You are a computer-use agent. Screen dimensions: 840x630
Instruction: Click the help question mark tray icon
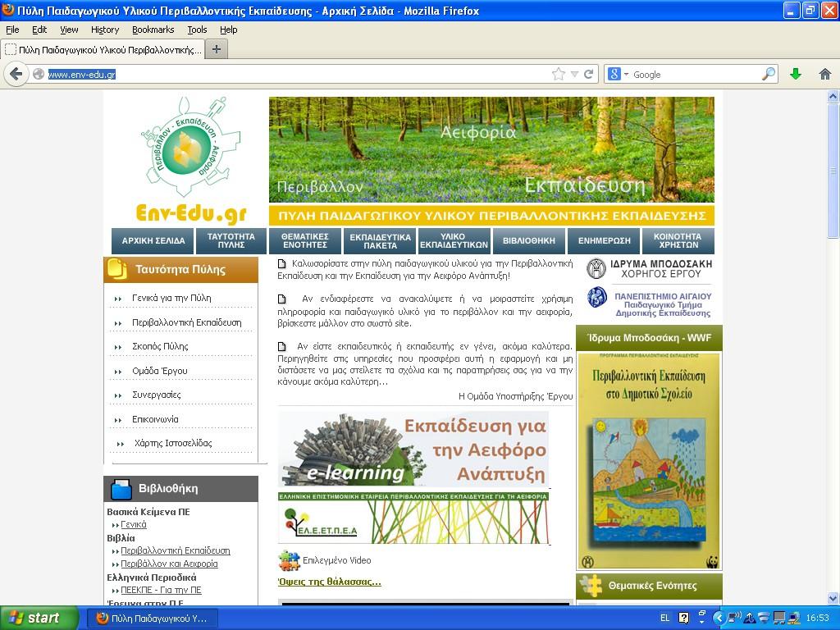tap(683, 618)
